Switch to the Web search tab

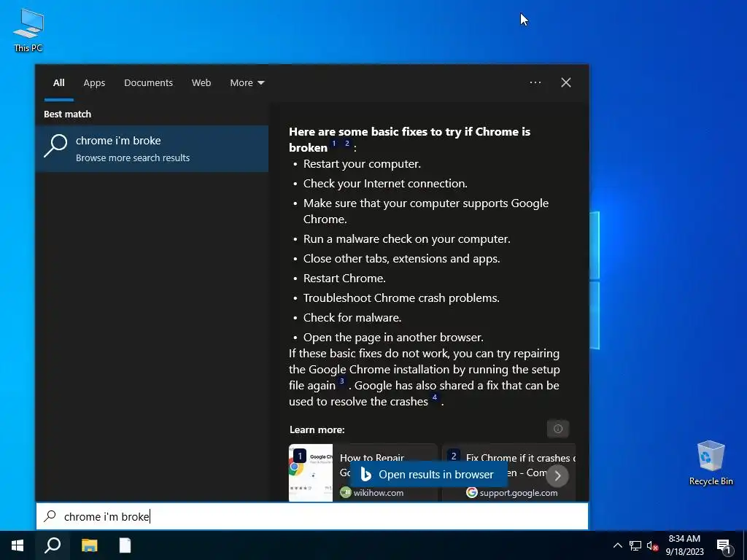(201, 83)
